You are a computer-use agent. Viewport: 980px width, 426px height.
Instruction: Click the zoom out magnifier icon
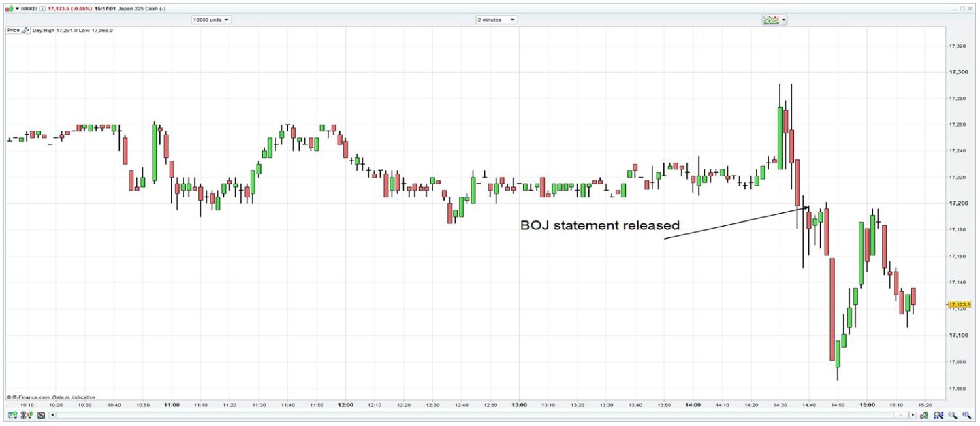click(x=953, y=415)
